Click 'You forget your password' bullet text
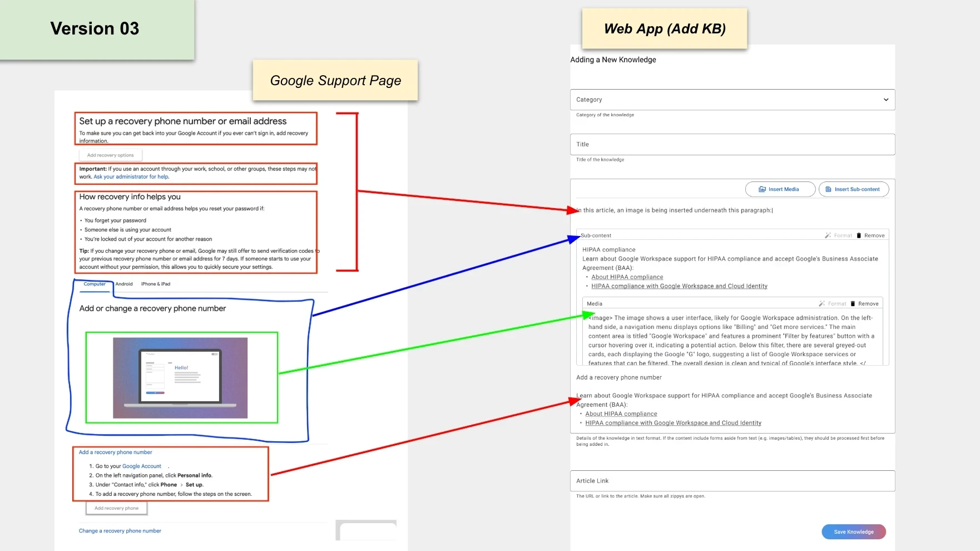Screen dimensions: 980x551 (x=115, y=220)
